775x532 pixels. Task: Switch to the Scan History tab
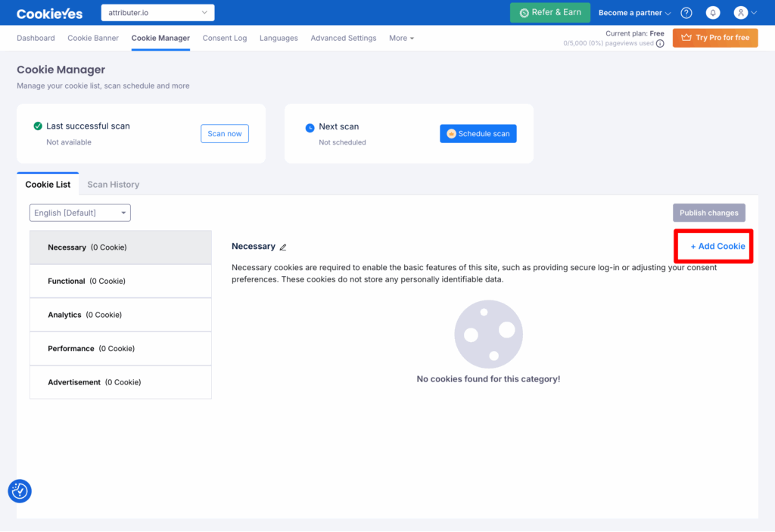click(x=113, y=185)
